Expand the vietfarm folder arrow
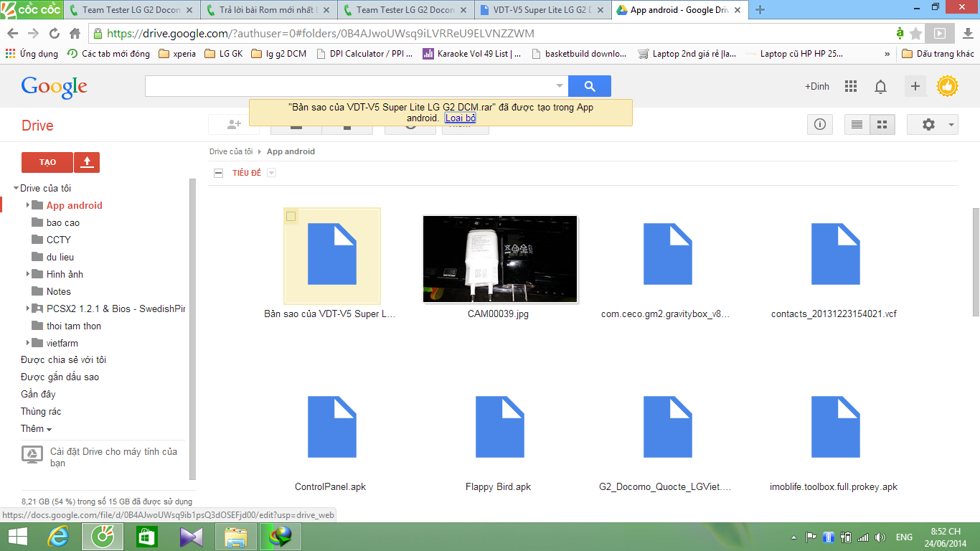This screenshot has height=551, width=980. point(27,343)
